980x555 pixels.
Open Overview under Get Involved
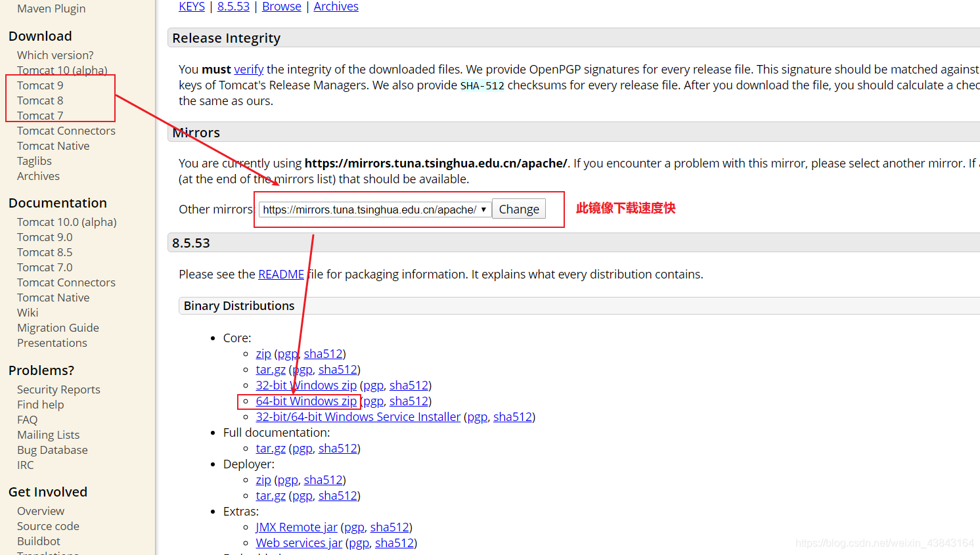click(41, 511)
